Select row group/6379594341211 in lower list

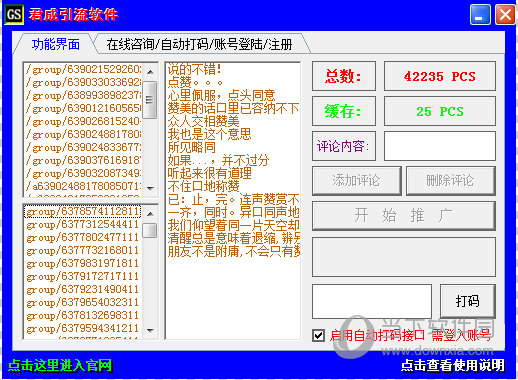[x=83, y=329]
